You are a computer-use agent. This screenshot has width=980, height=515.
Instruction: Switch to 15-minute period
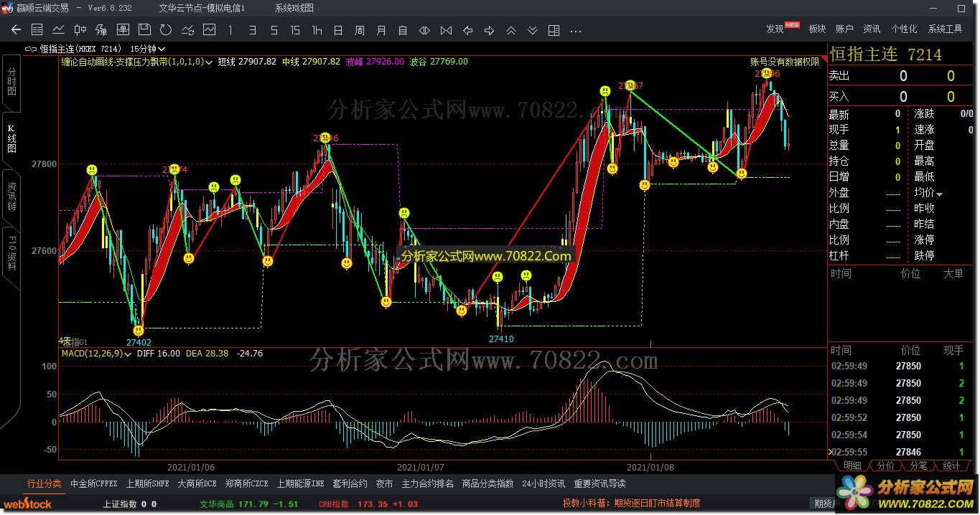pyautogui.click(x=295, y=30)
